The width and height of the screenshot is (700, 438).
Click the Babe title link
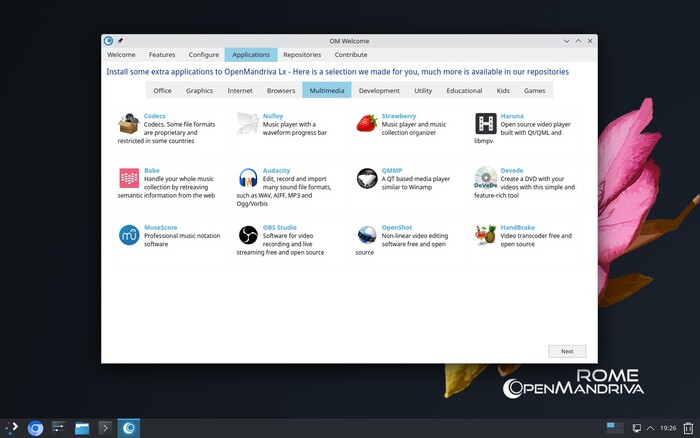tap(152, 171)
